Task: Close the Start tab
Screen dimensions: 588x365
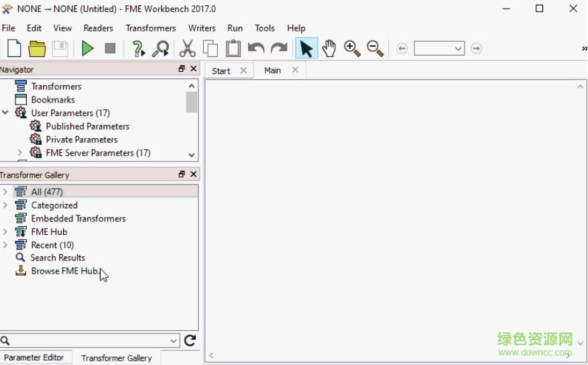Action: click(244, 70)
